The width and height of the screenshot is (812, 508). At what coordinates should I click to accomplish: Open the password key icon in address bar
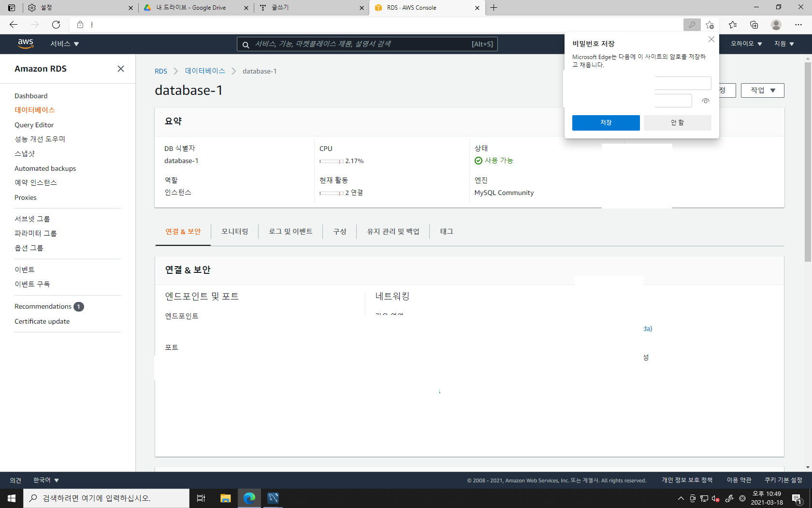[692, 25]
